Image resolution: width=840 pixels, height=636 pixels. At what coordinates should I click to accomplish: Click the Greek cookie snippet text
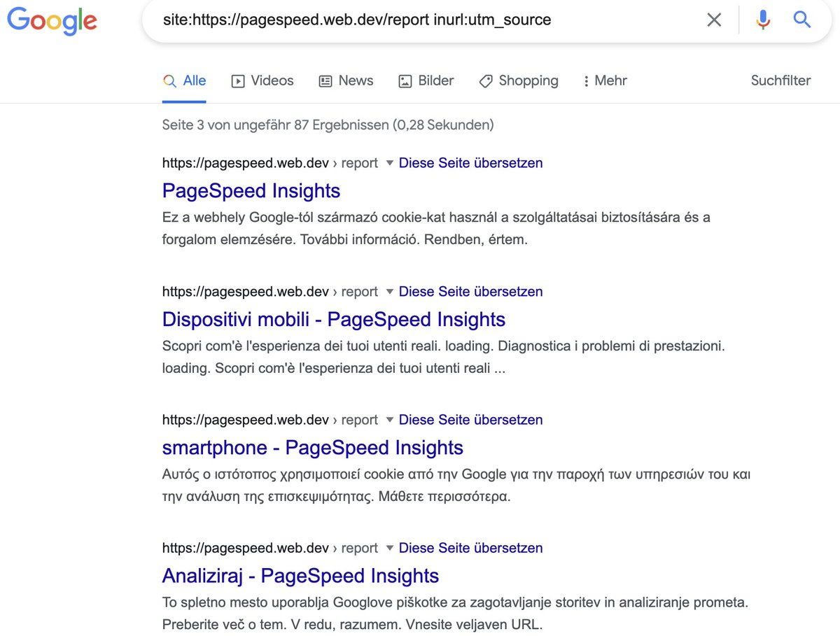coord(456,486)
